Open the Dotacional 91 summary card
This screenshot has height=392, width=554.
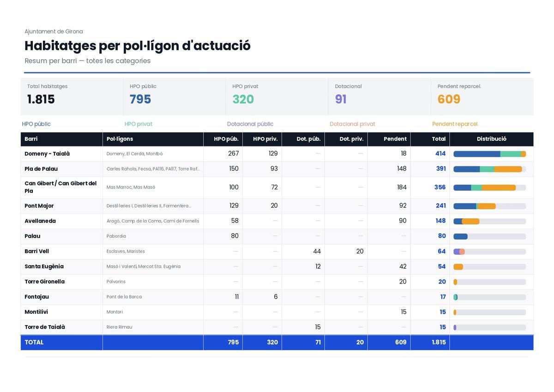click(379, 96)
